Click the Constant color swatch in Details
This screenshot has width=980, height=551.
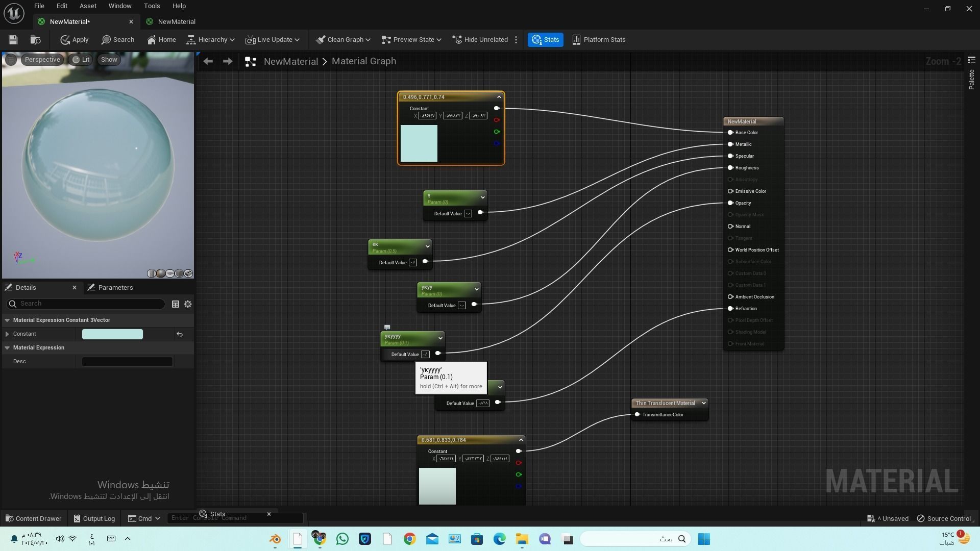tap(112, 334)
